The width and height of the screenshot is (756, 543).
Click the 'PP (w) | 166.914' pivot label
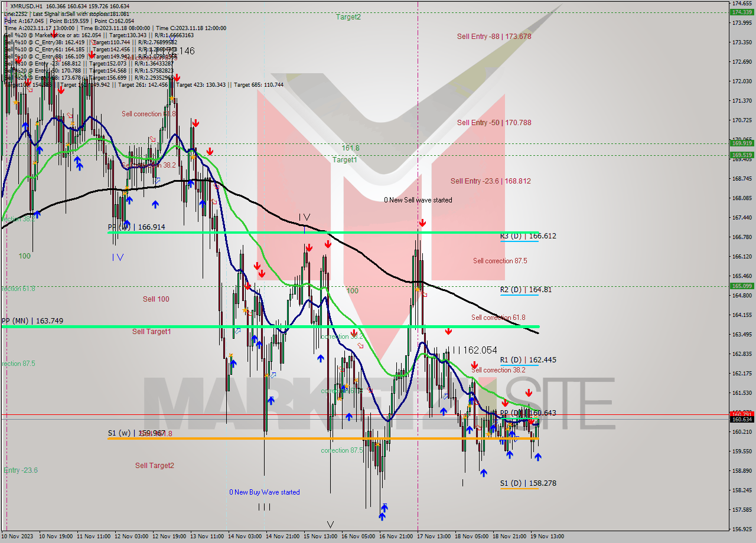click(x=136, y=227)
